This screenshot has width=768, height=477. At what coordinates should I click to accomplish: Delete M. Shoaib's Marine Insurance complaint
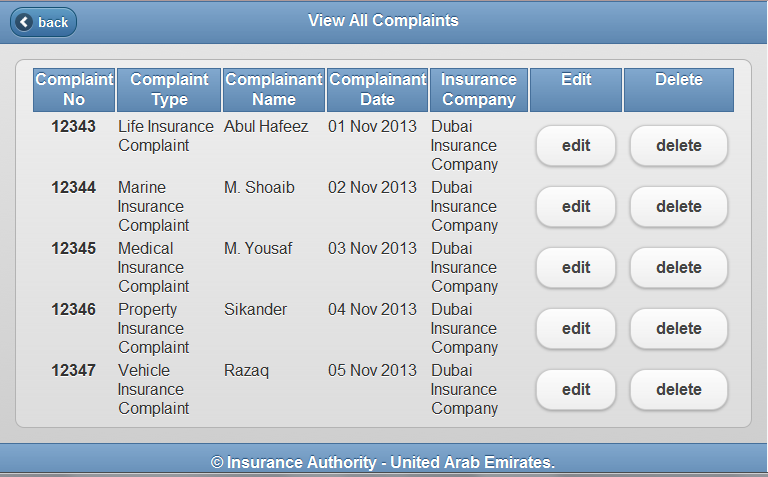point(679,207)
